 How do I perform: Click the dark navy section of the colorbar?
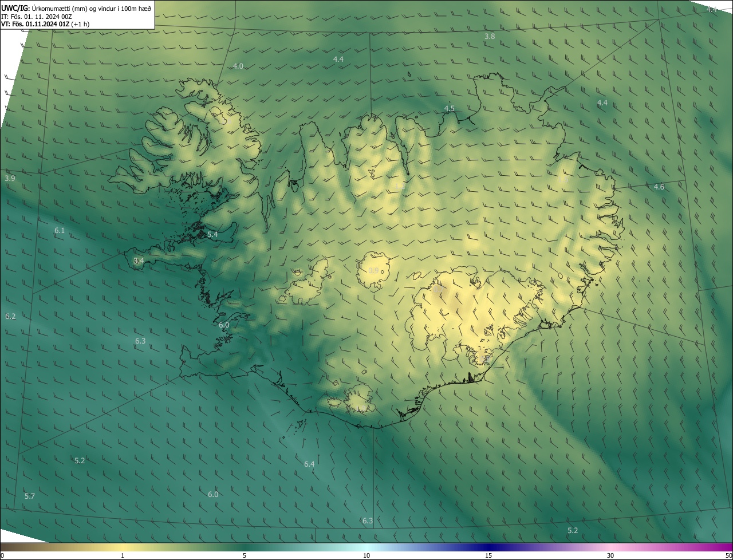(x=488, y=547)
